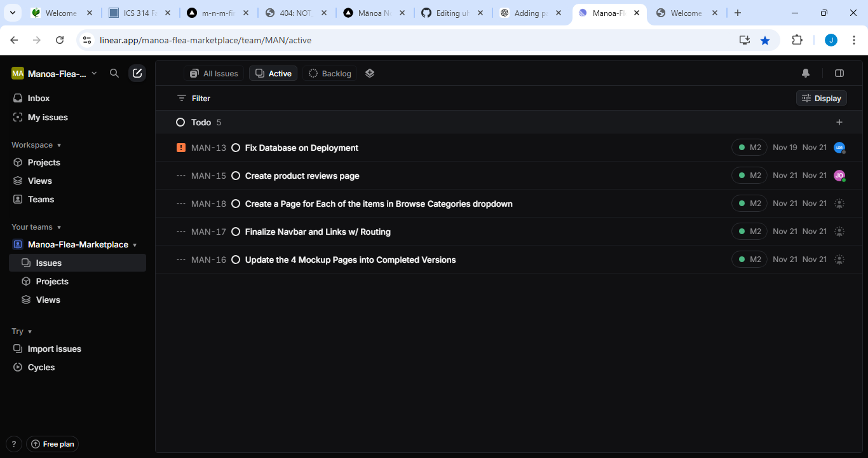Image resolution: width=868 pixels, height=458 pixels.
Task: Open the Manoa-Flea workspace dropdown
Action: coord(55,73)
